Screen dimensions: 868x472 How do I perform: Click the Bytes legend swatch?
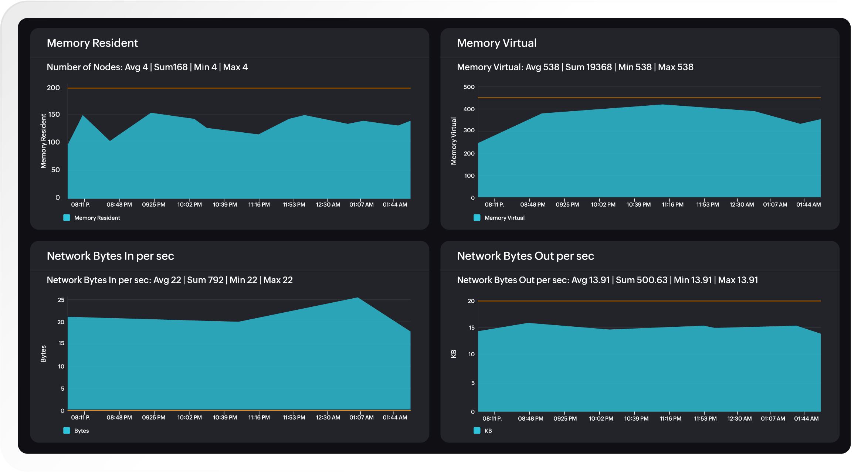(x=67, y=430)
